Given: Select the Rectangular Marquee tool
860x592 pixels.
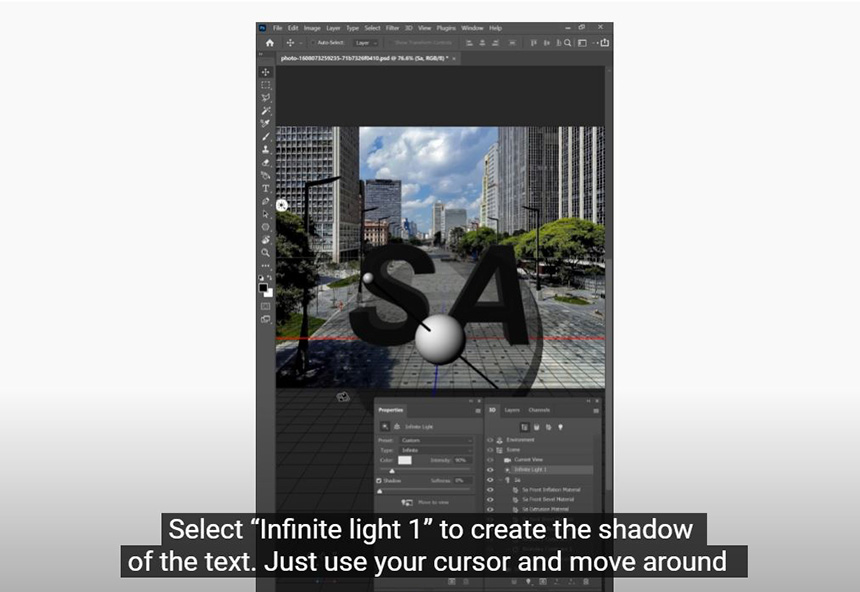Looking at the screenshot, I should pyautogui.click(x=266, y=85).
